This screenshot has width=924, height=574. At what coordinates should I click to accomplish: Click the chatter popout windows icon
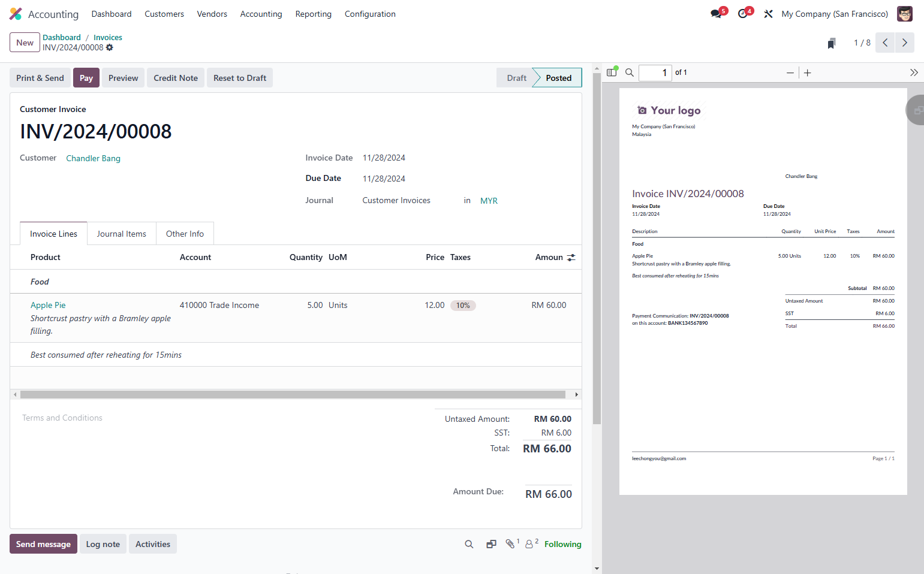[491, 544]
